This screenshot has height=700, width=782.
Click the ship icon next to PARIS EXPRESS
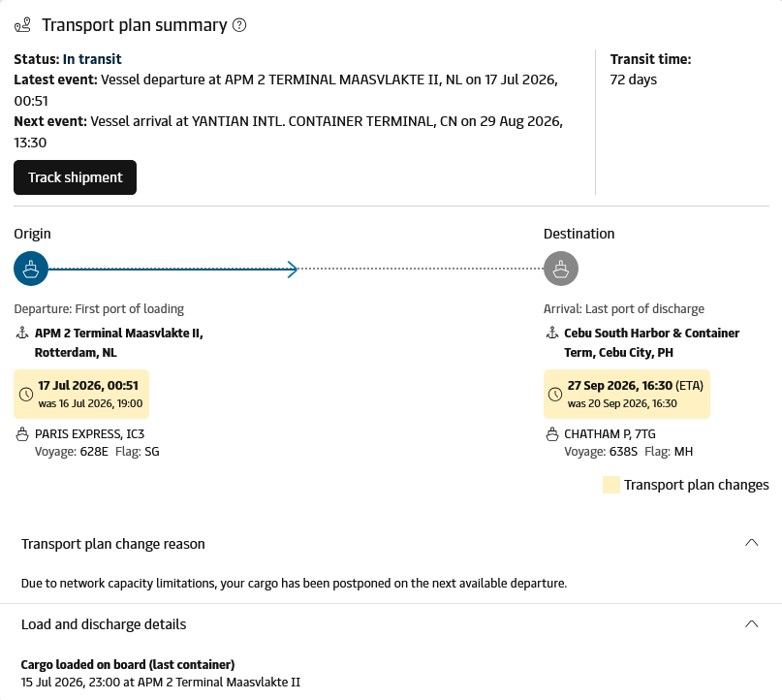pos(22,434)
